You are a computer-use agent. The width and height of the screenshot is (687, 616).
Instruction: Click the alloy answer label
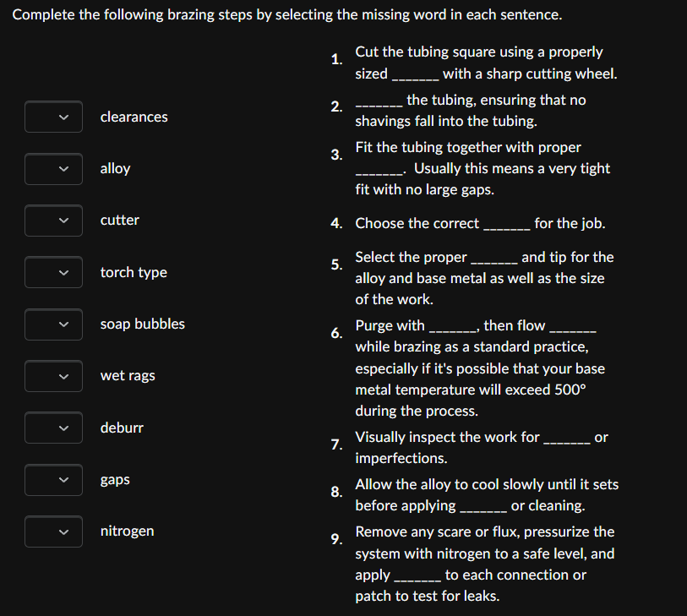tap(115, 169)
